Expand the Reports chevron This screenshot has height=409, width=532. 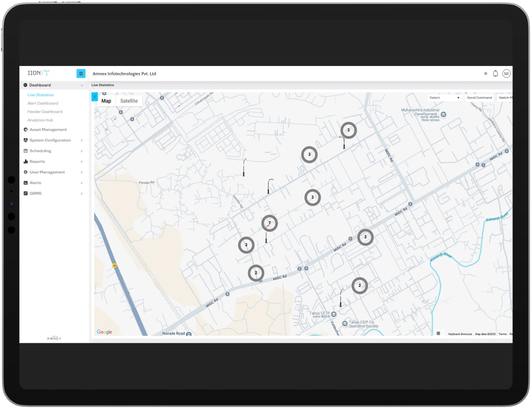pyautogui.click(x=82, y=162)
